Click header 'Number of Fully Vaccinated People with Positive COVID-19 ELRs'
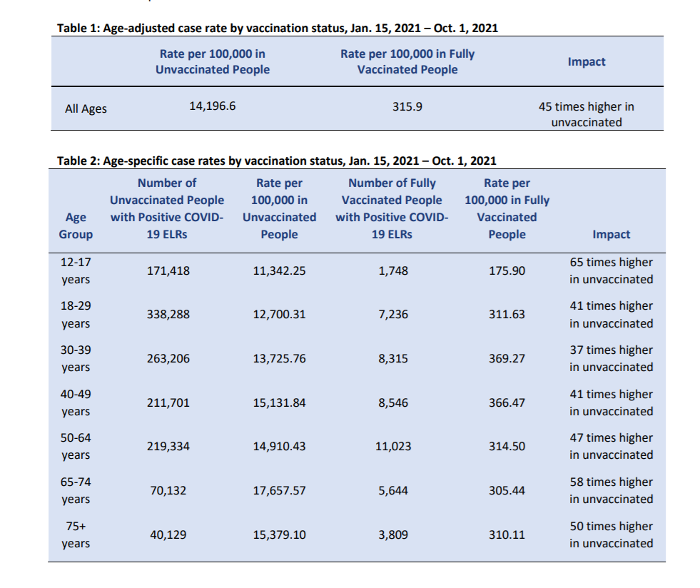This screenshot has width=700, height=588. (x=392, y=208)
